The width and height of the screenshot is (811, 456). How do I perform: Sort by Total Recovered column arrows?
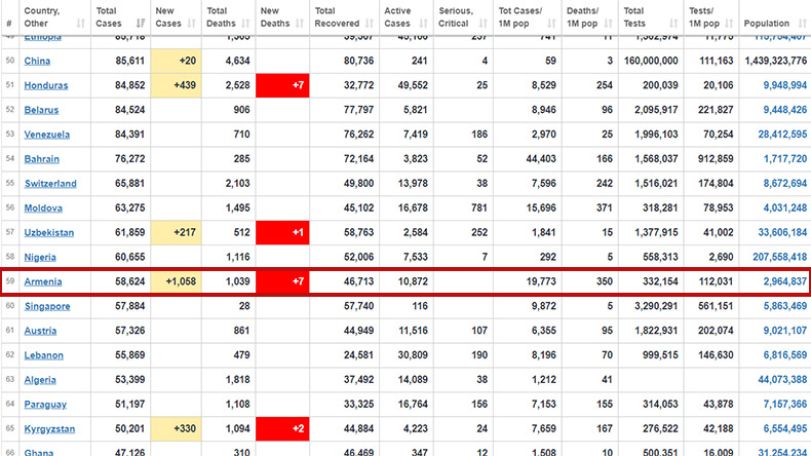pos(369,23)
